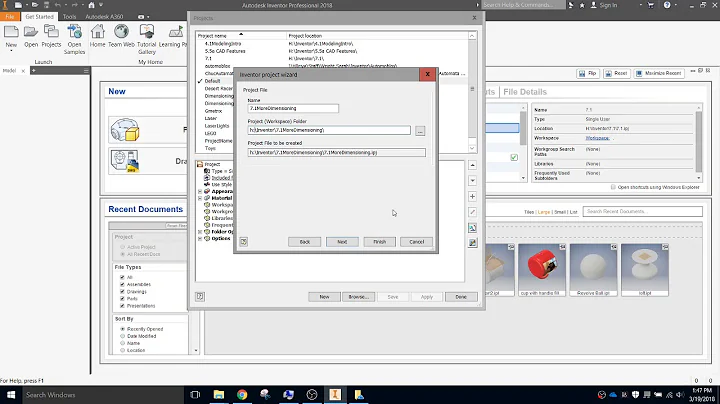This screenshot has width=720, height=404.
Task: Click the Inventor taskbar icon
Action: [335, 394]
